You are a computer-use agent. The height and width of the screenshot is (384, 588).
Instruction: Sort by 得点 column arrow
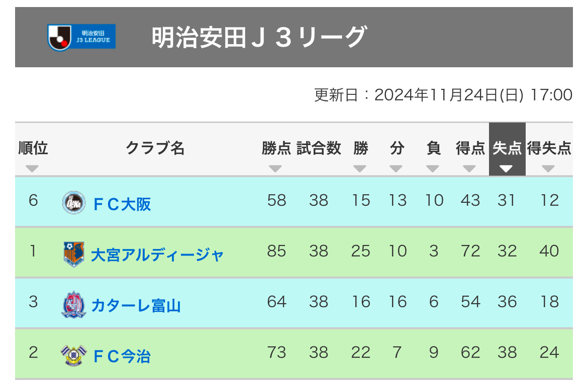[469, 169]
